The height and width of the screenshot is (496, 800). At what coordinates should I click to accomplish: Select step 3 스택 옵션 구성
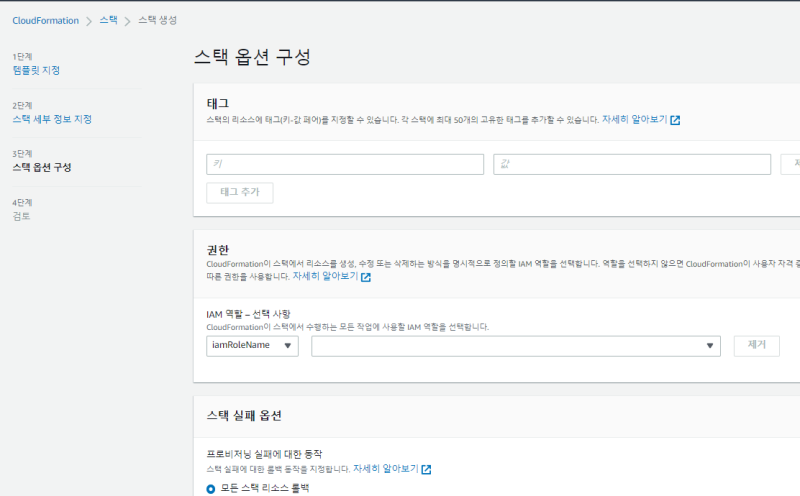(x=42, y=167)
